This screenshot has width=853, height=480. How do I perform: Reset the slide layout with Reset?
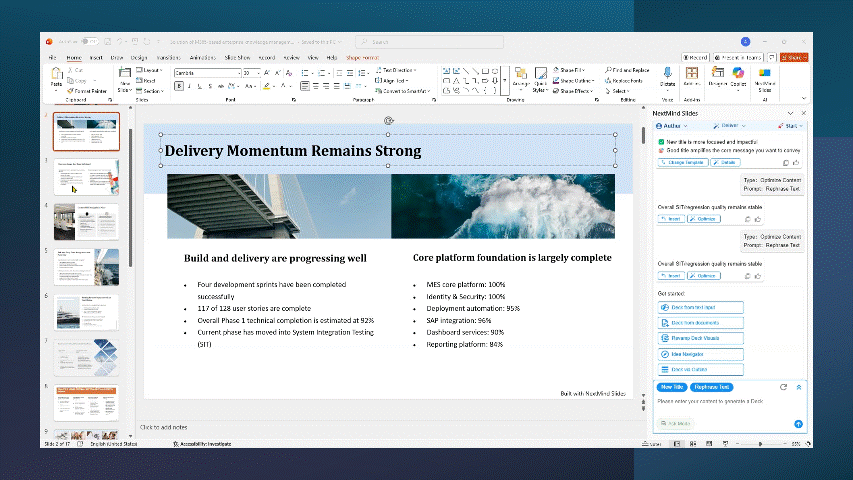[x=146, y=81]
